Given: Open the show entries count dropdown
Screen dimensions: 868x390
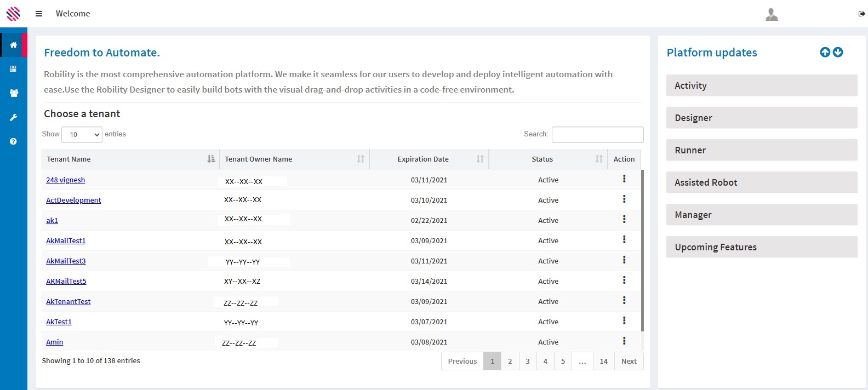Looking at the screenshot, I should (82, 134).
